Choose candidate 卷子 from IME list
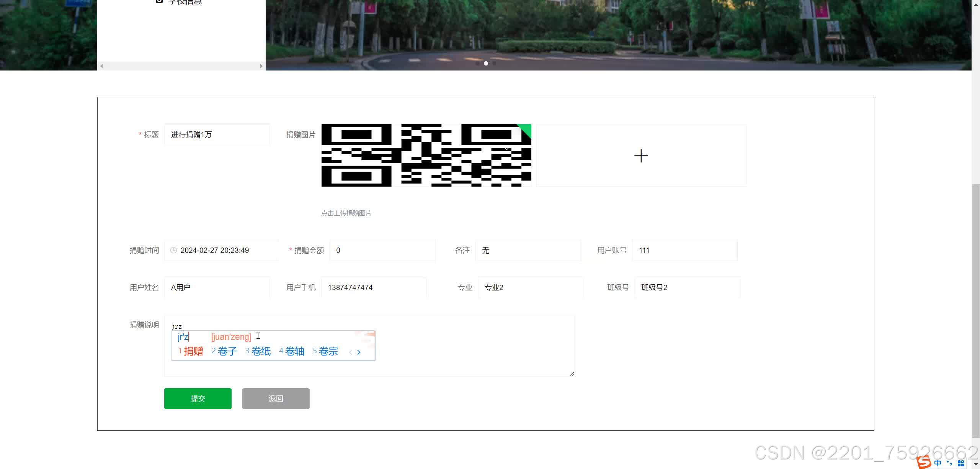The height and width of the screenshot is (469, 980). tap(227, 351)
